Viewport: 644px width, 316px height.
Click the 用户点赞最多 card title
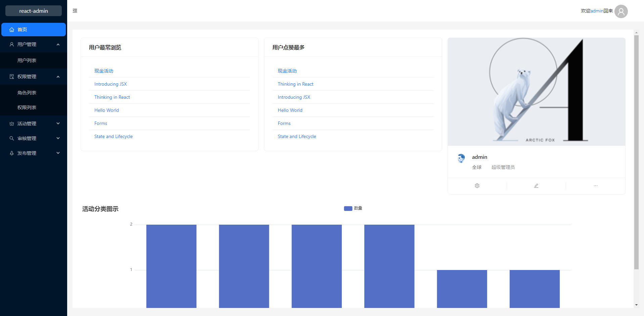(288, 47)
